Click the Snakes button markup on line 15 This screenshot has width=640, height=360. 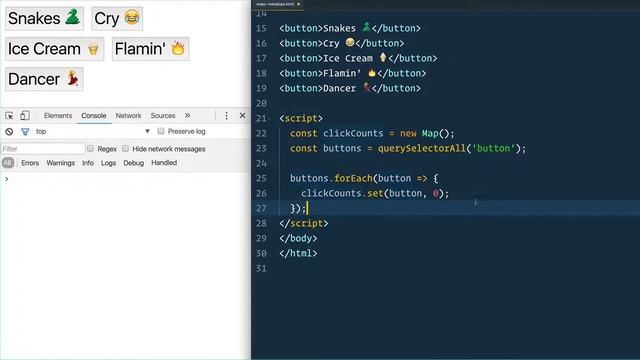click(350, 29)
